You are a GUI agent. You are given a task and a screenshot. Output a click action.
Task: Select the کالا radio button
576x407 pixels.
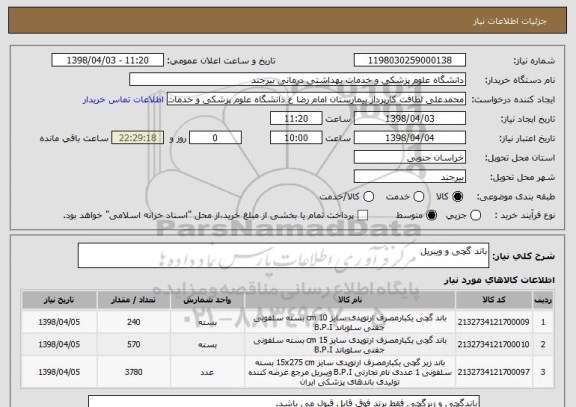457,197
